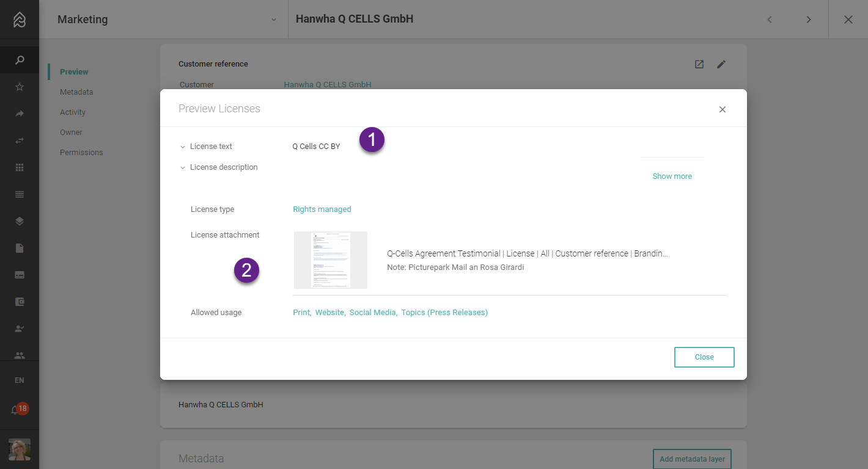
Task: Click the edit pencil icon for Customer reference
Action: coord(721,64)
